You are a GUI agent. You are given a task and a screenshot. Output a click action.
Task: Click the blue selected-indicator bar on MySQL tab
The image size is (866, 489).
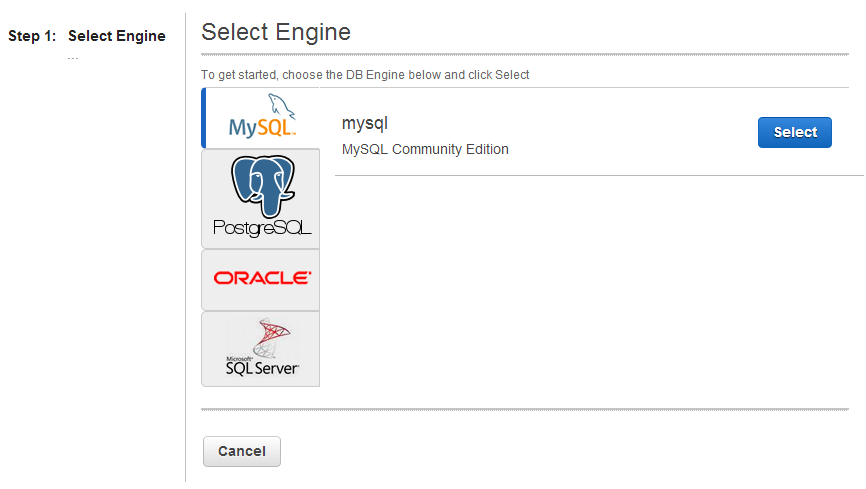[x=204, y=118]
